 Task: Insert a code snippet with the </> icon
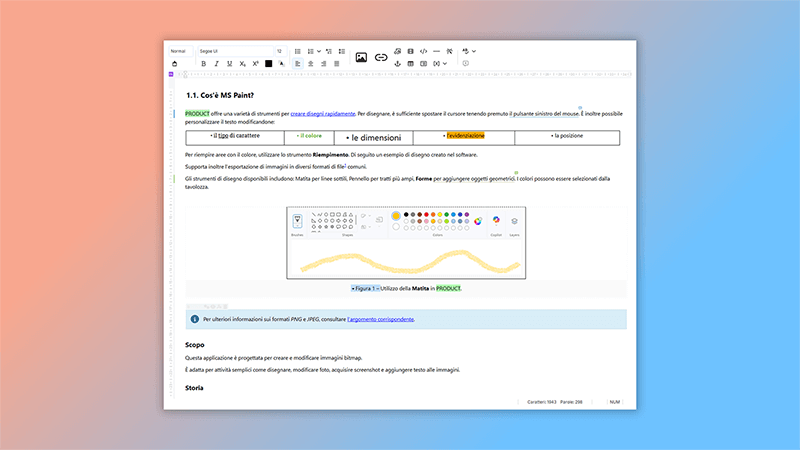tap(423, 51)
